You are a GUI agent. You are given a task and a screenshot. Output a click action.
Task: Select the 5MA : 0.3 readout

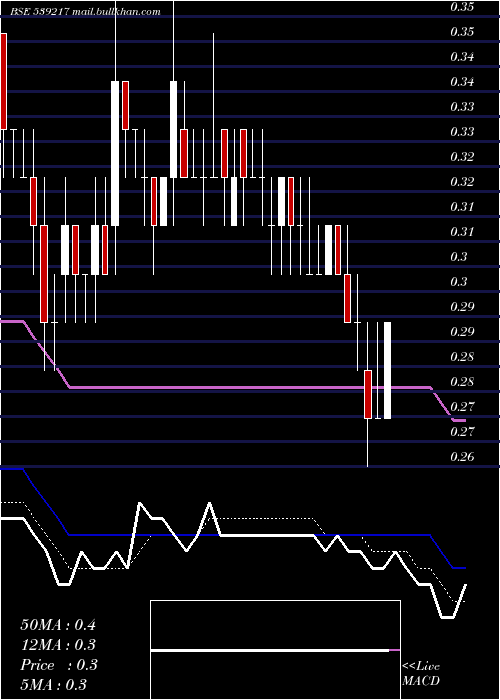click(54, 684)
